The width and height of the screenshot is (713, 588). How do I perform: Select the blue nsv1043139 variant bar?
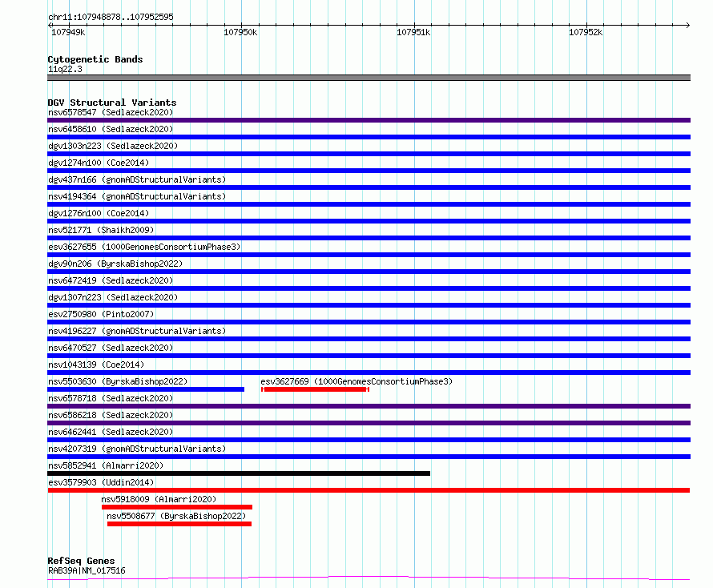click(x=369, y=373)
